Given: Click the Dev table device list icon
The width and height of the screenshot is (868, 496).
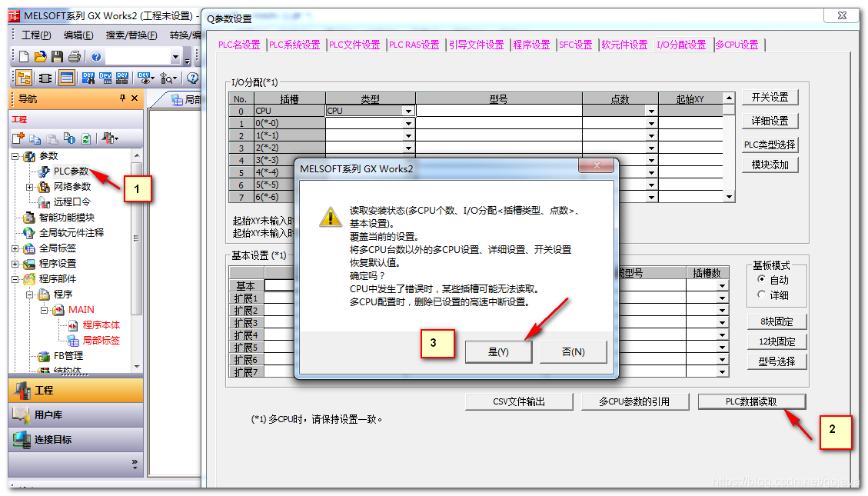Looking at the screenshot, I should coord(105,78).
